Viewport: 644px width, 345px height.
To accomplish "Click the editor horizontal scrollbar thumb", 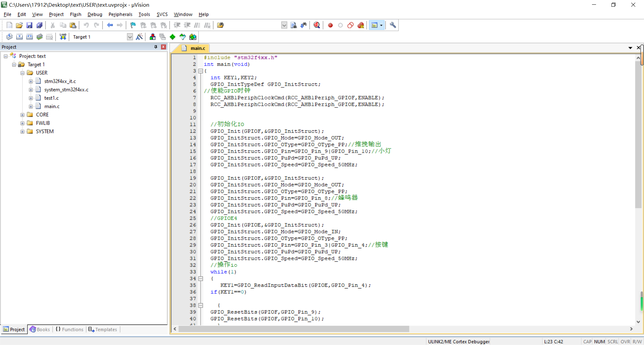I will 293,329.
